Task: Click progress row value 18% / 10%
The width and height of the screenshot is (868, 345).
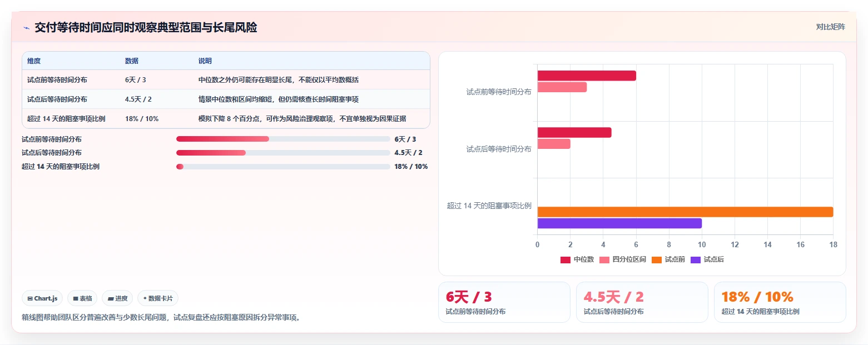Action: click(411, 167)
